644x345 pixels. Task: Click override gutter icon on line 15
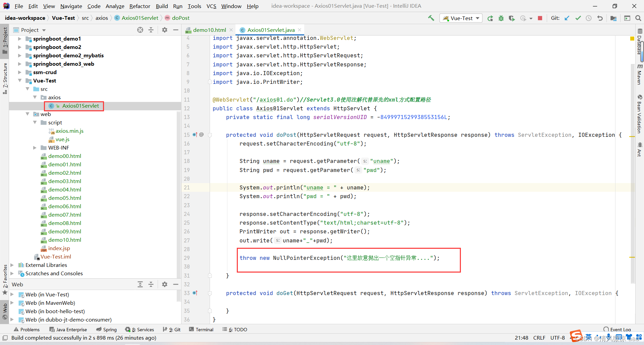pyautogui.click(x=195, y=135)
